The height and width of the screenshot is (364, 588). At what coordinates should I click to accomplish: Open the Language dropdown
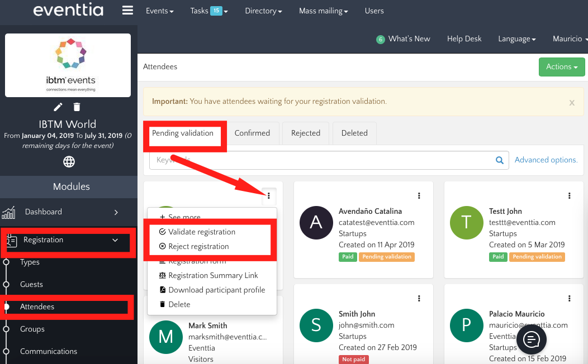tap(516, 39)
